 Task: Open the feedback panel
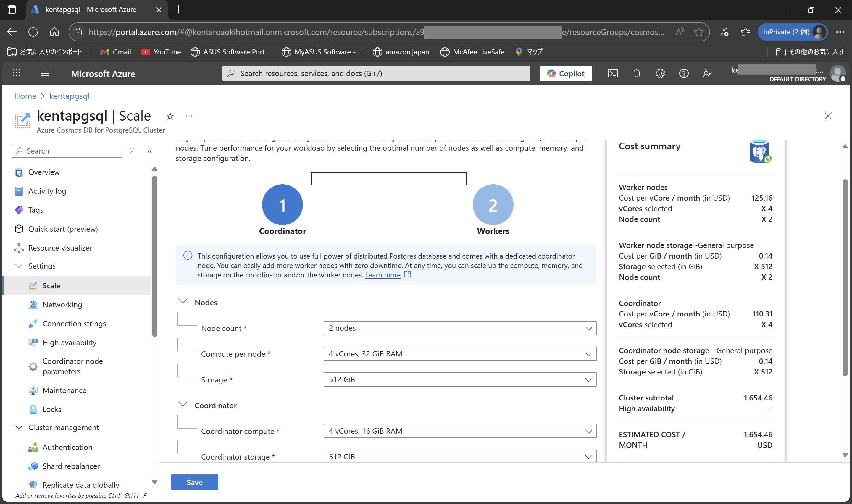pos(708,73)
